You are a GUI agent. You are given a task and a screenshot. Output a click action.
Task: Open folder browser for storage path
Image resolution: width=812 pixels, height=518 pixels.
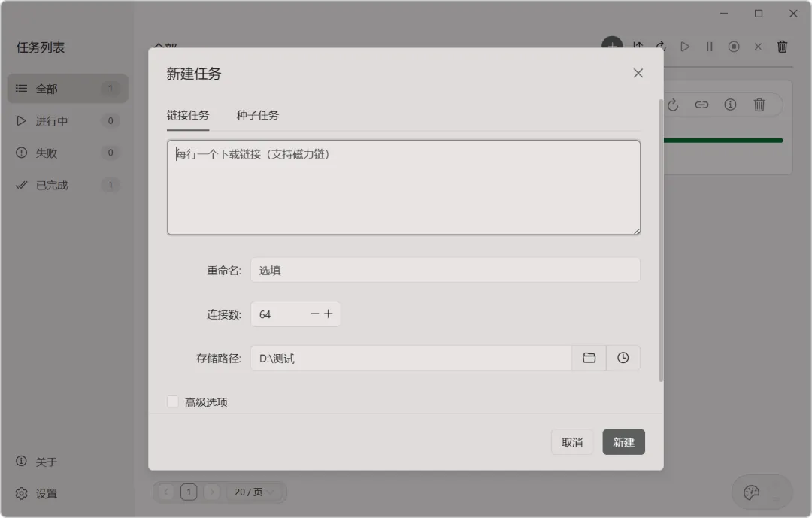click(x=589, y=358)
